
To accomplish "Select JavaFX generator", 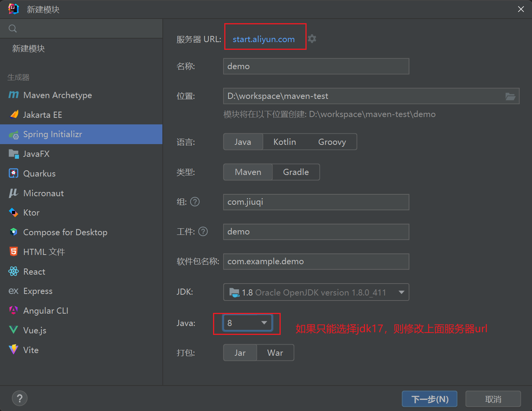I will pyautogui.click(x=81, y=154).
